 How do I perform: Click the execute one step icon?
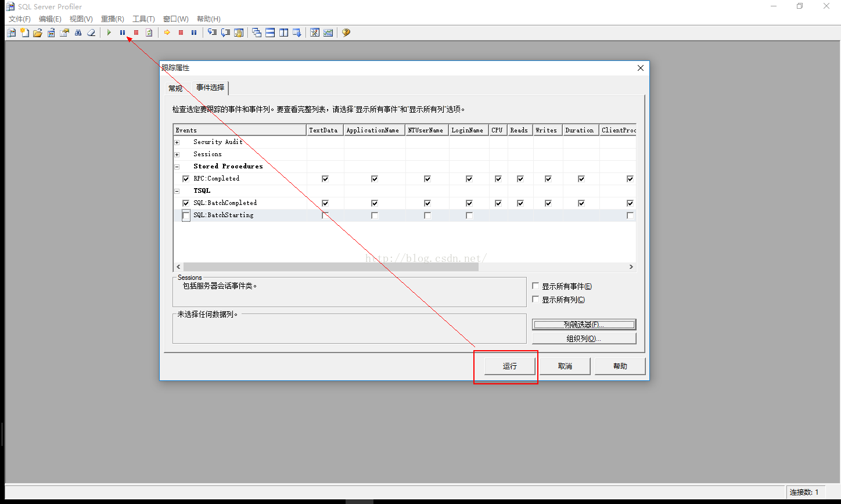[212, 33]
